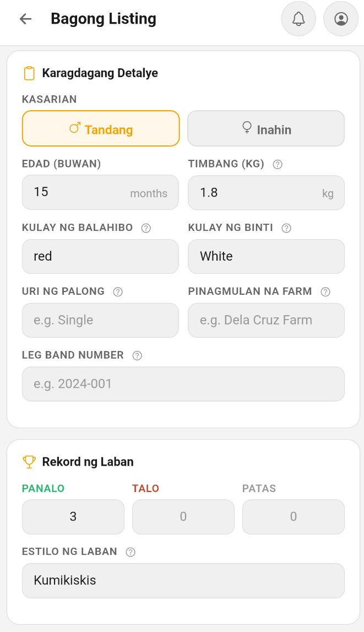Open help tooltip for TIMBANG (KG)
Screen dimensions: 364x632
point(277,164)
